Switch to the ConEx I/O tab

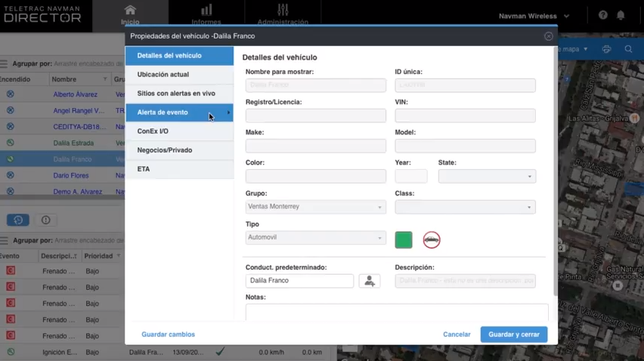(153, 131)
